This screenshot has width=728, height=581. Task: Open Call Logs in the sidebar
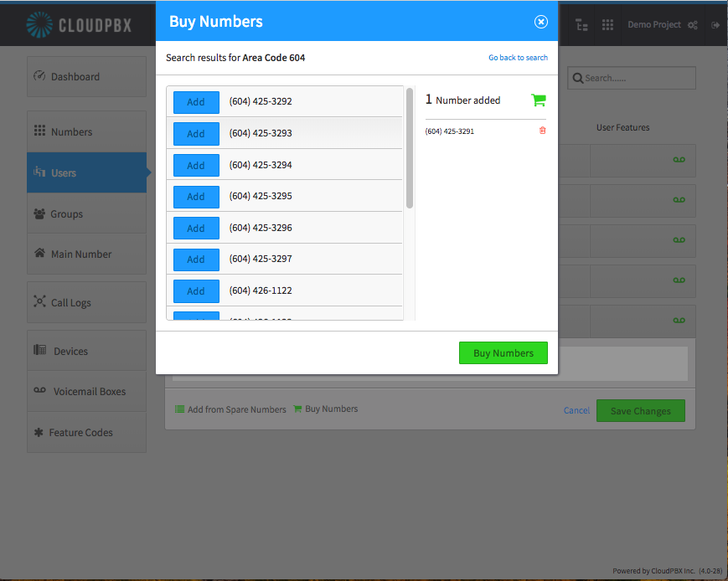(x=87, y=302)
